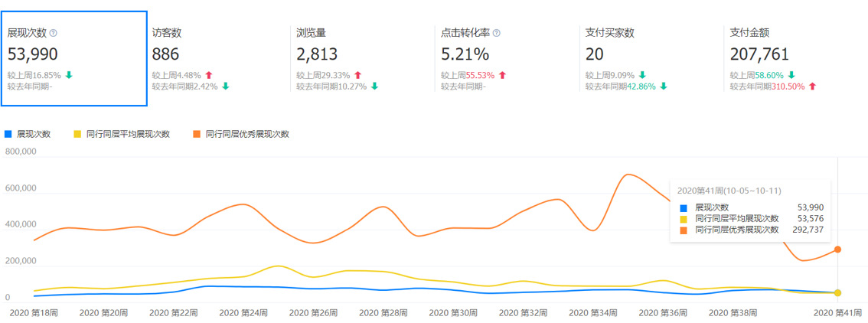Switch to the 浏览量 metric card
Image resolution: width=868 pixels, height=323 pixels.
tap(361, 59)
